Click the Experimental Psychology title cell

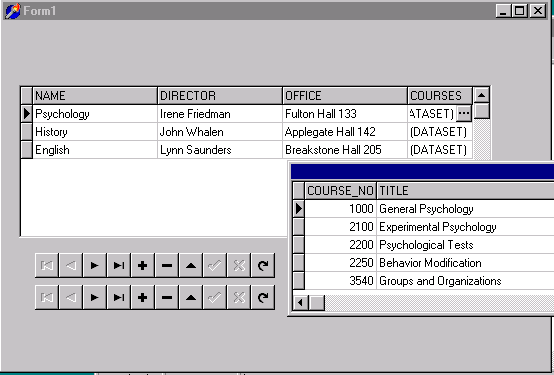[x=465, y=227]
